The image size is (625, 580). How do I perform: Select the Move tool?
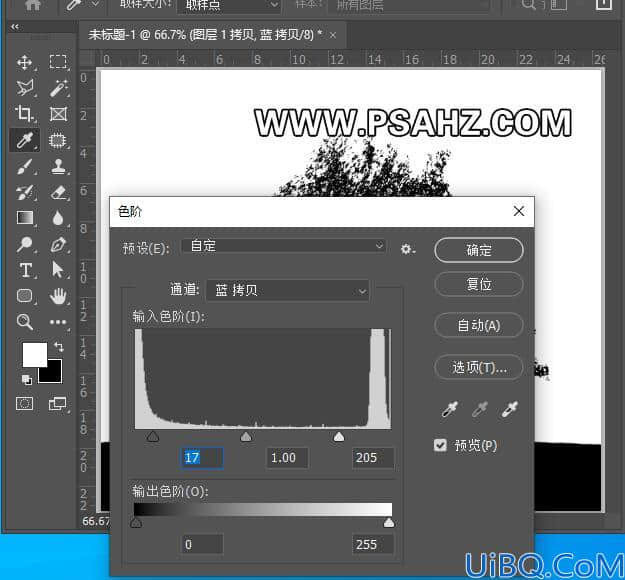point(24,62)
